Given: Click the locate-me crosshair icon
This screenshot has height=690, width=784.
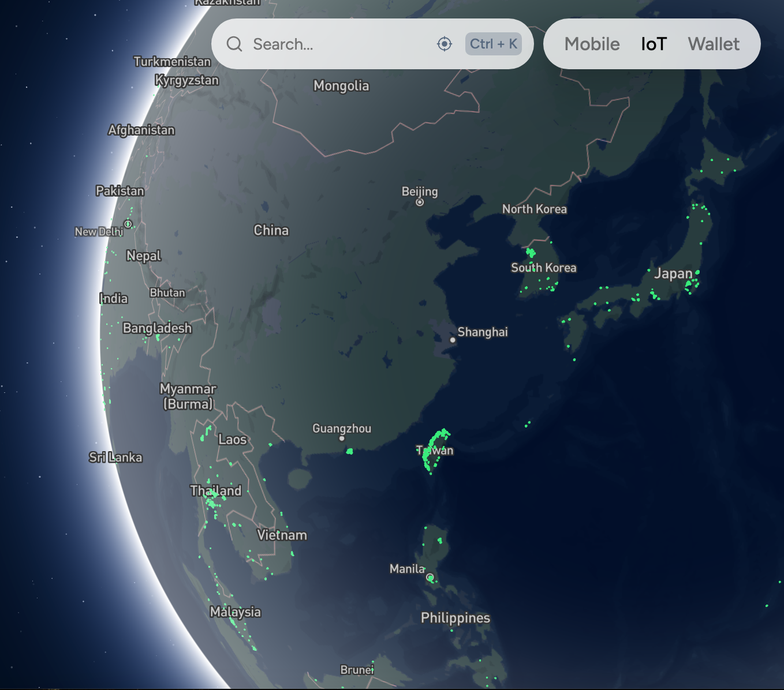Looking at the screenshot, I should point(444,44).
